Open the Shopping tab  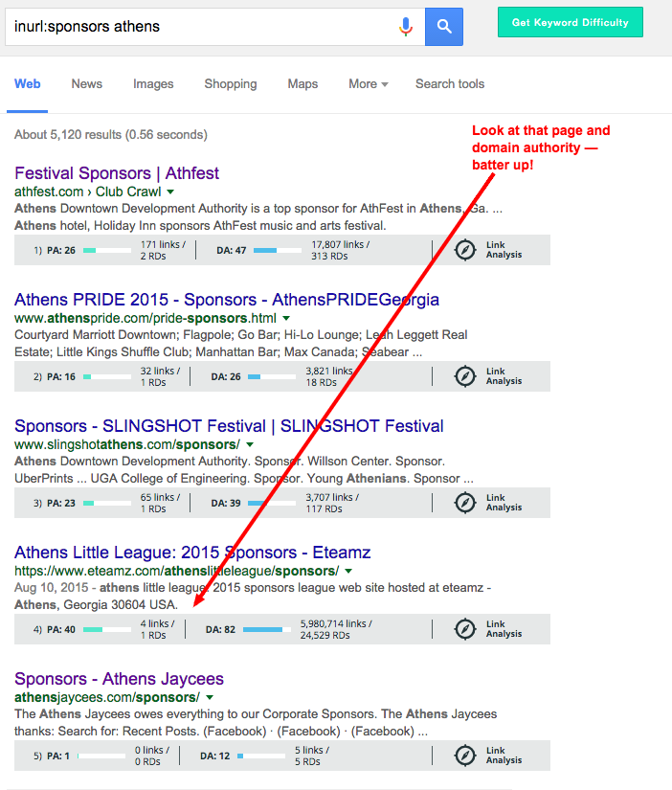pyautogui.click(x=230, y=84)
